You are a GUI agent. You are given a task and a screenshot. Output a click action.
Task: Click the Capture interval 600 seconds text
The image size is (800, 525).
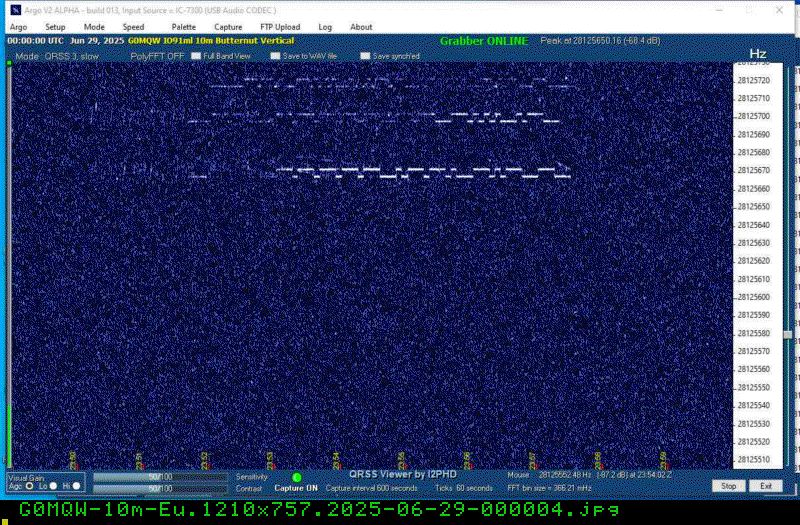click(x=371, y=488)
